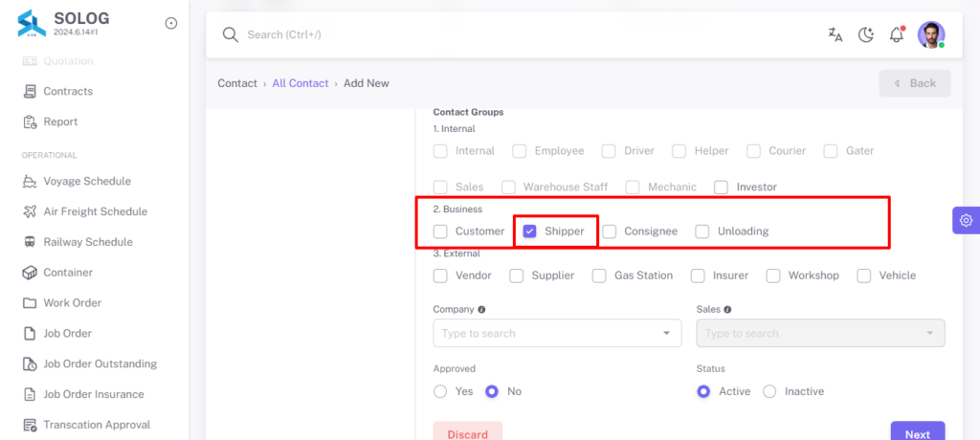The height and width of the screenshot is (440, 980).
Task: Click the language translate icon
Action: tap(835, 35)
